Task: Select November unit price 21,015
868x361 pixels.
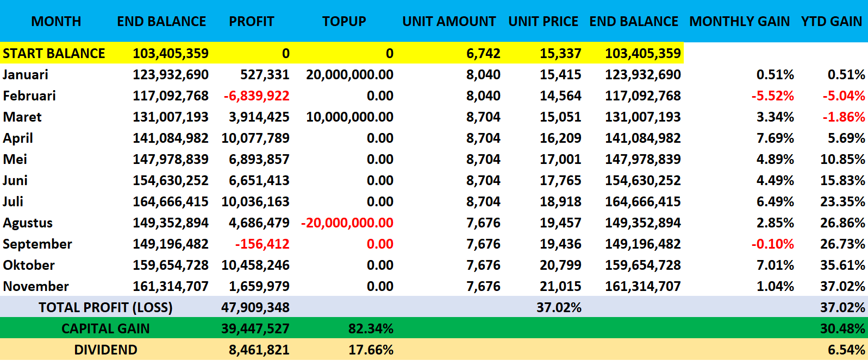Action: [x=560, y=286]
